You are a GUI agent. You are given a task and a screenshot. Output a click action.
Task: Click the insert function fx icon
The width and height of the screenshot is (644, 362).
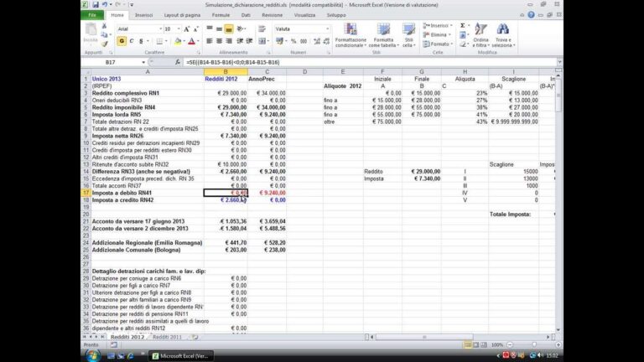[x=178, y=62]
